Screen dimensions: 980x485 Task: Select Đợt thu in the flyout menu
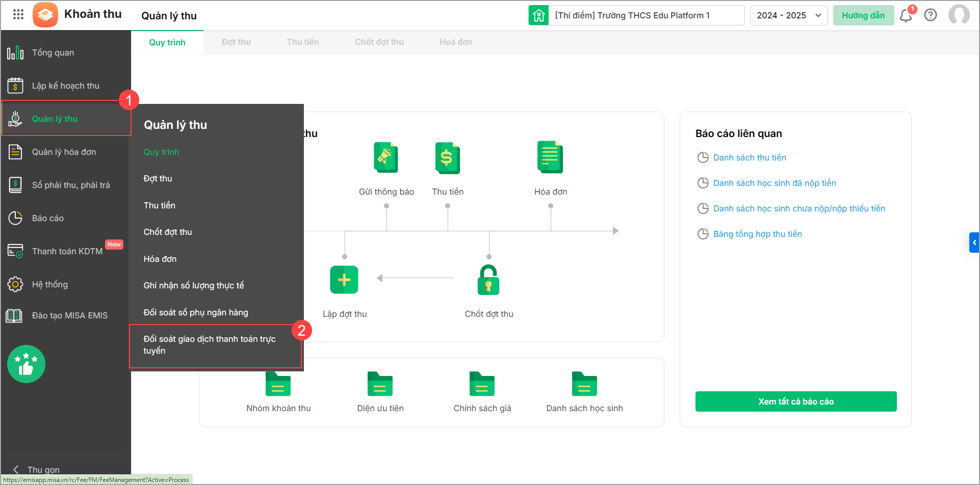tap(158, 178)
